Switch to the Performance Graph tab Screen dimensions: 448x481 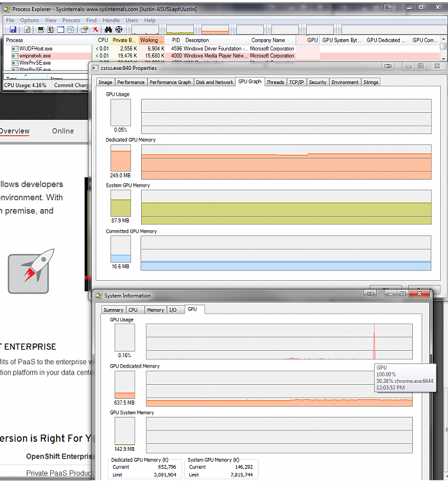tap(170, 82)
